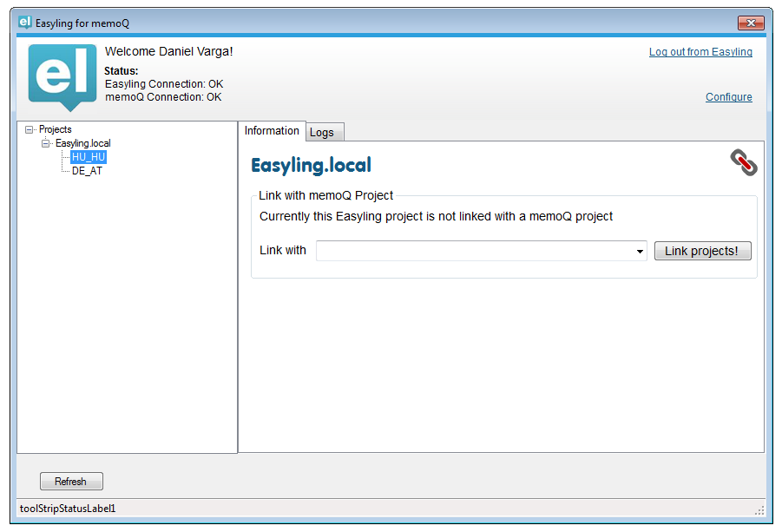Collapse the Easyling.local tree node

click(x=45, y=143)
